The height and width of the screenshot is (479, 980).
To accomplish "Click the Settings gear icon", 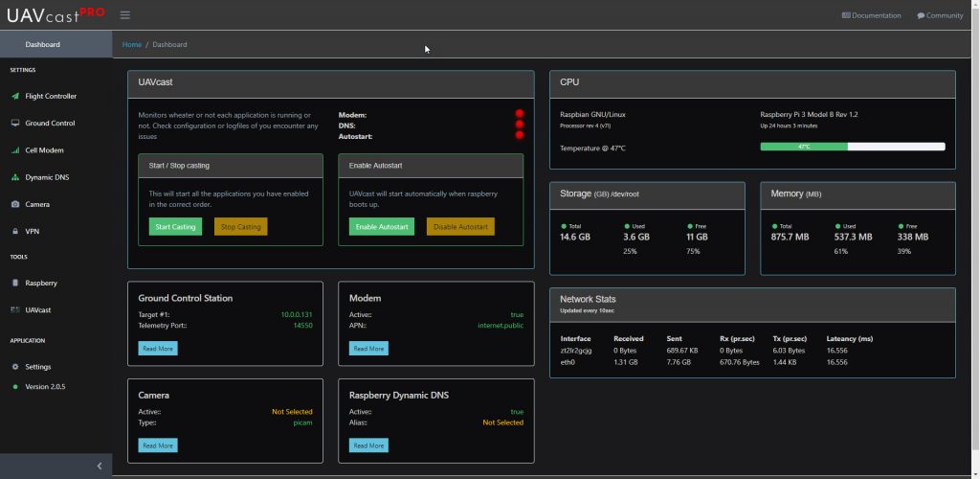I will pyautogui.click(x=15, y=367).
